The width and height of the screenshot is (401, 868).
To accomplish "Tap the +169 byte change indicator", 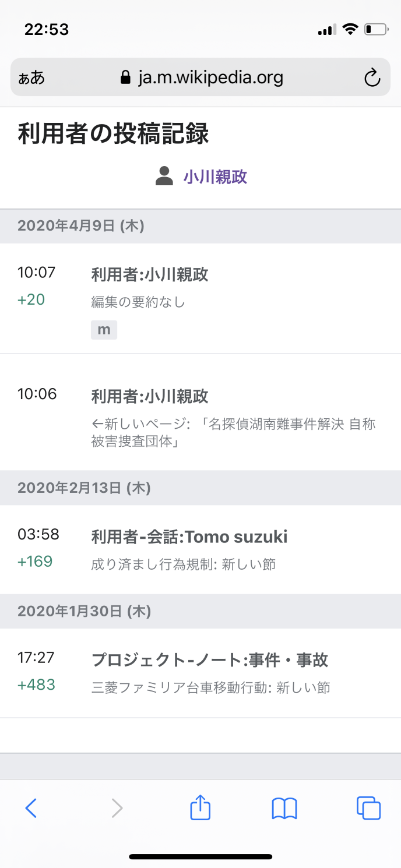I will (x=35, y=562).
